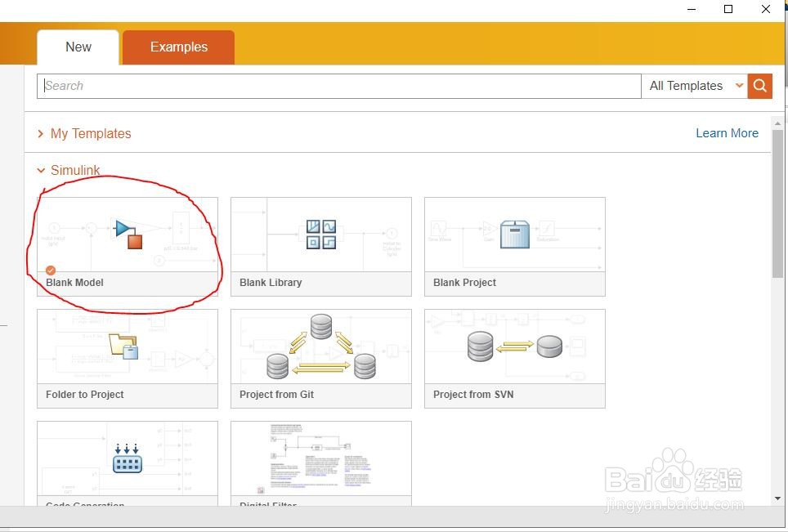Click the vertical scrollbar thumb
The width and height of the screenshot is (788, 532).
point(777,203)
